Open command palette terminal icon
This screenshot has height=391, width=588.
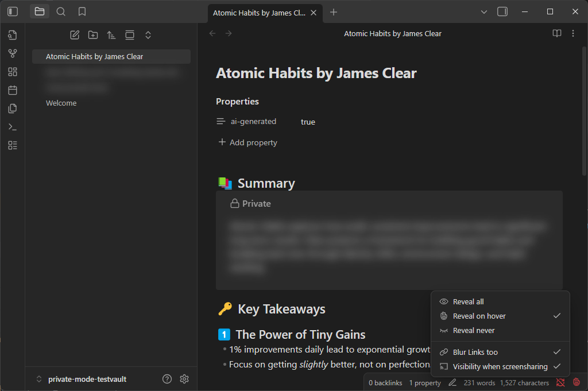[x=13, y=127]
